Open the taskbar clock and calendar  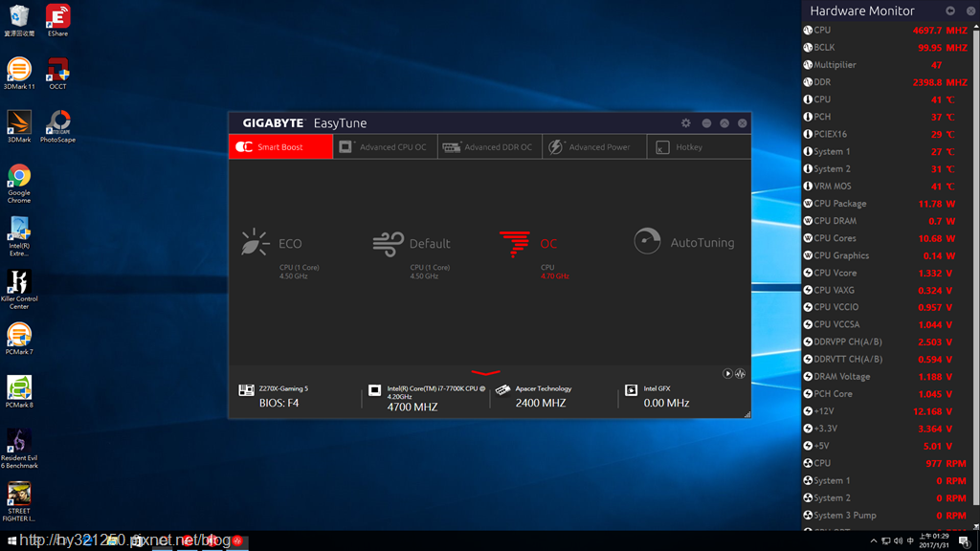[934, 541]
